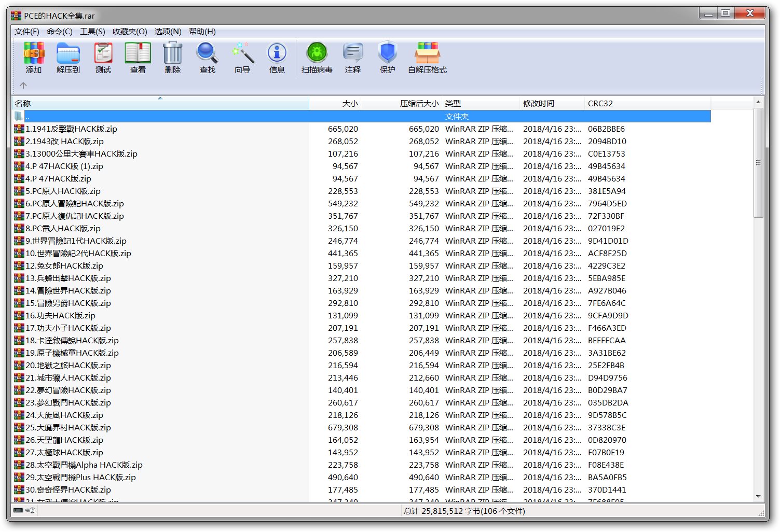This screenshot has height=532, width=780.
Task: Open the Options (选项) menu
Action: click(x=168, y=32)
